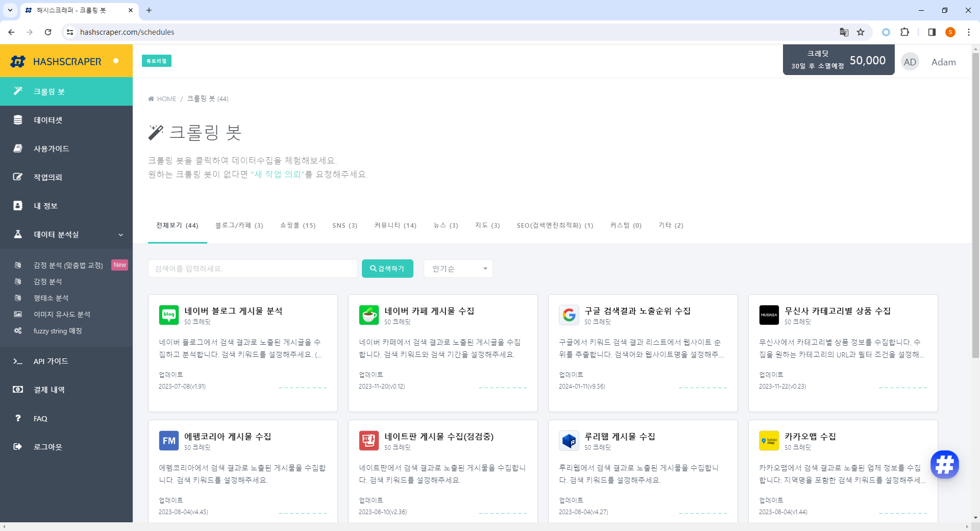Click the Ruliweb blue cube icon
980x531 pixels.
(569, 441)
